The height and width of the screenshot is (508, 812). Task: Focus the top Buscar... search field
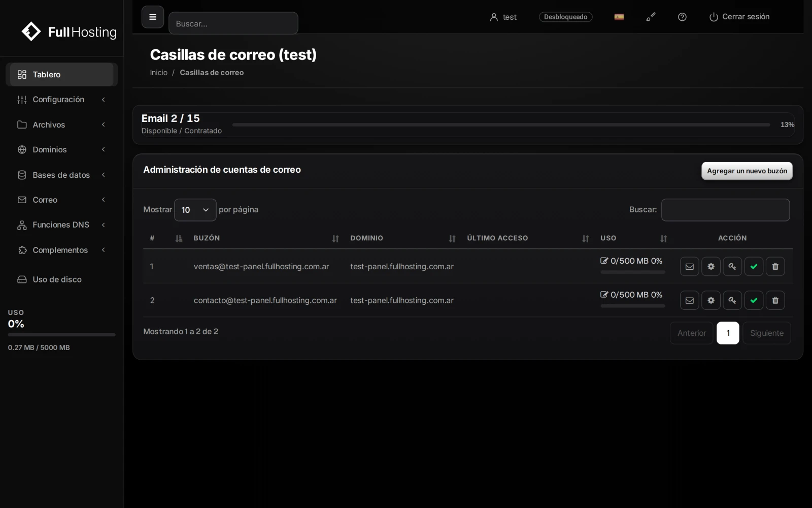click(x=233, y=23)
